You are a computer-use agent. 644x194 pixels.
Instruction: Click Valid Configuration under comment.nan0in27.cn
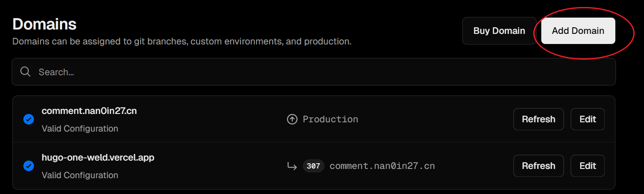click(80, 128)
